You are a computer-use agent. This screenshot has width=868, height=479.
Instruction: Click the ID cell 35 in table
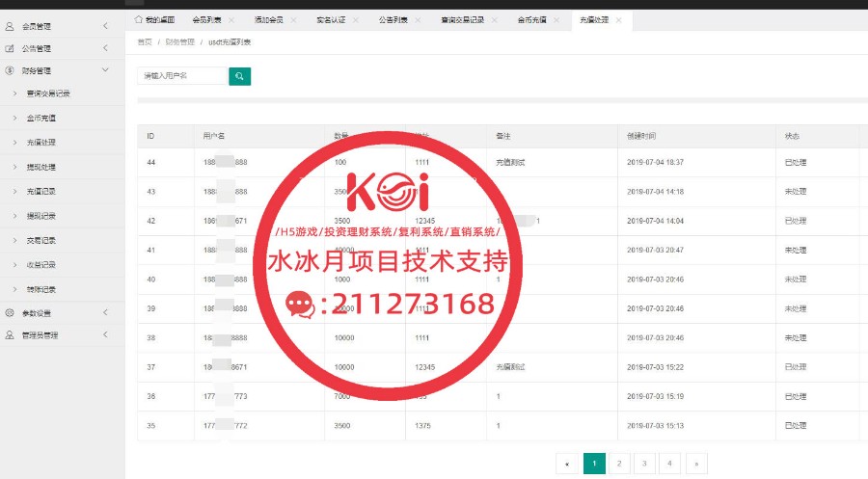(151, 426)
